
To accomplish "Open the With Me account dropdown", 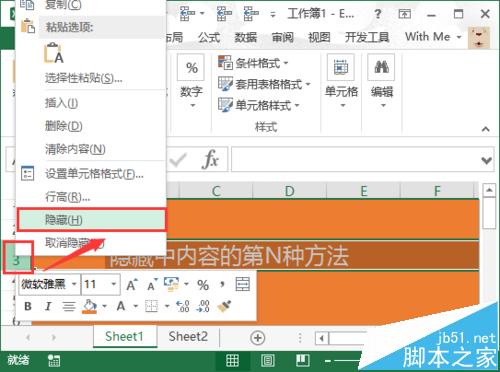I will click(x=433, y=37).
